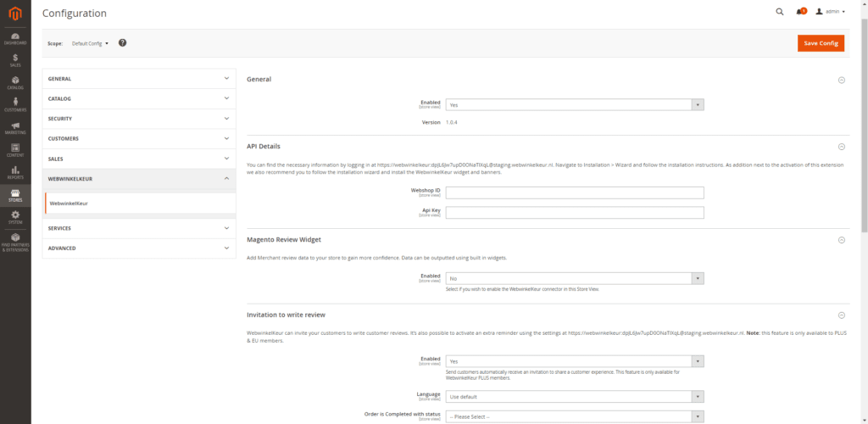Open the Catalog icon in sidebar
This screenshot has width=868, height=424.
point(15,82)
